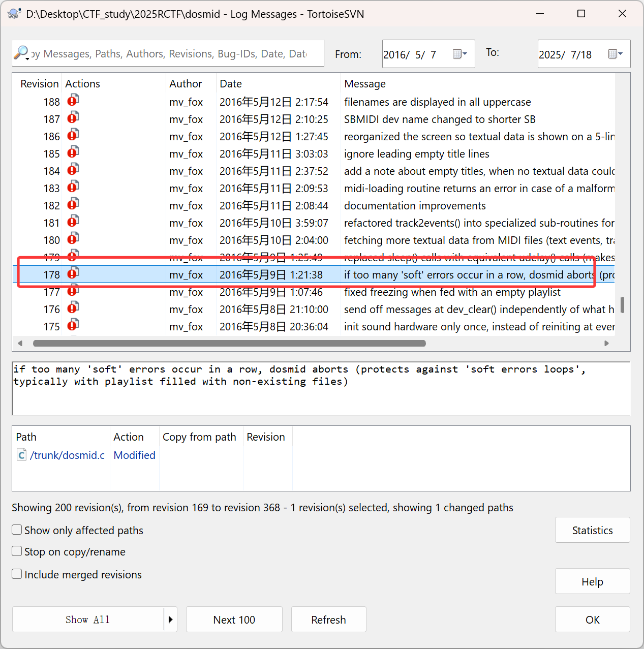Click the TortoiseSVN title bar icon

[15, 14]
